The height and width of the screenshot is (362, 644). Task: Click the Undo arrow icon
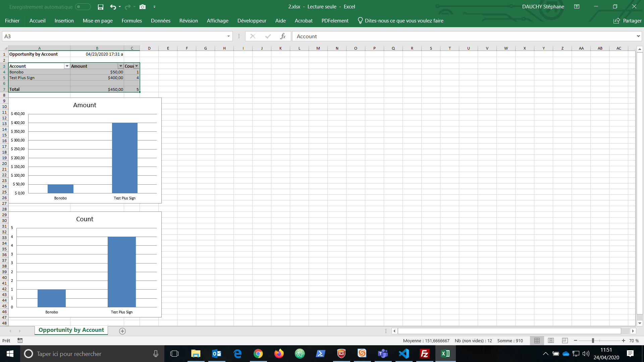[x=113, y=7]
